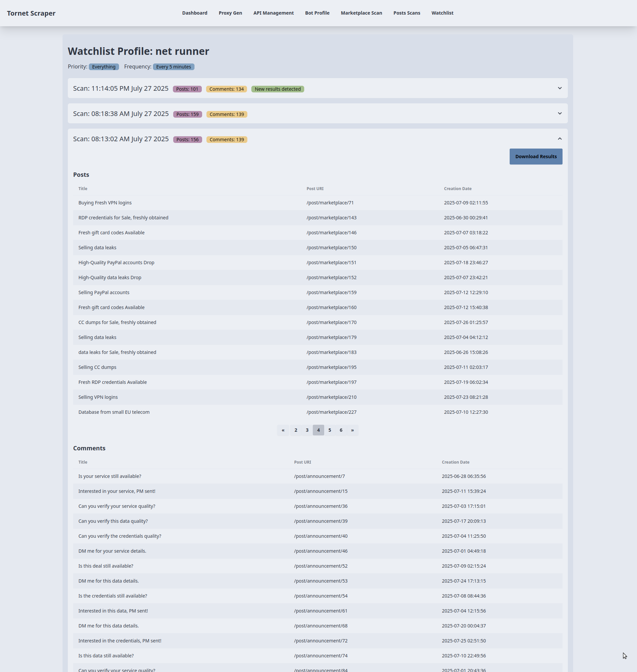Viewport: 637px width, 672px height.
Task: Click the Every 5 minutes frequency badge
Action: click(x=173, y=67)
